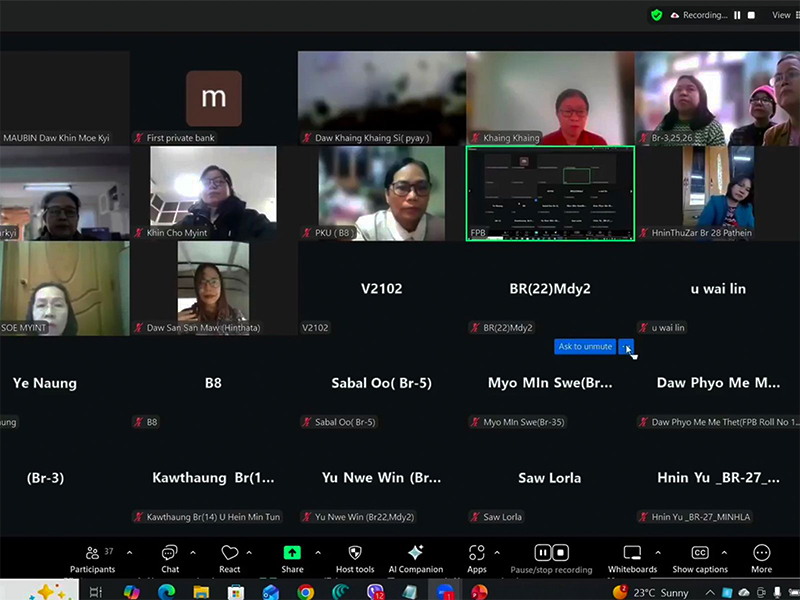Open the View layout menu
This screenshot has height=600, width=800.
(781, 15)
